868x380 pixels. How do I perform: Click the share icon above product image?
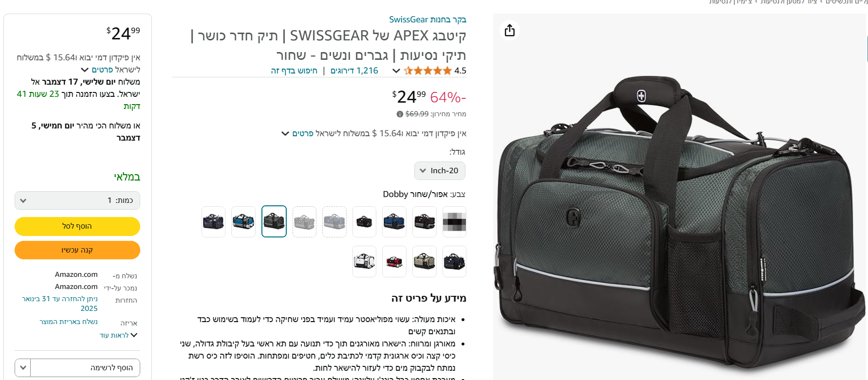pos(510,30)
